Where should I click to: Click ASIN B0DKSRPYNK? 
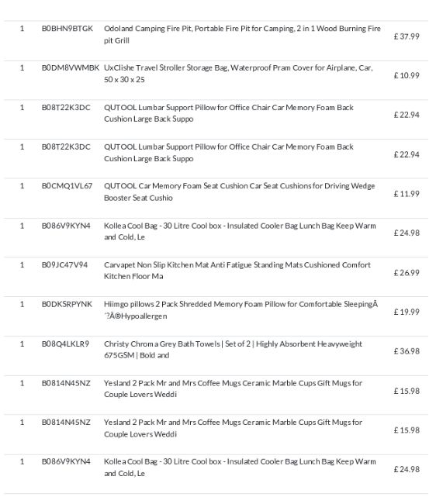coord(67,304)
